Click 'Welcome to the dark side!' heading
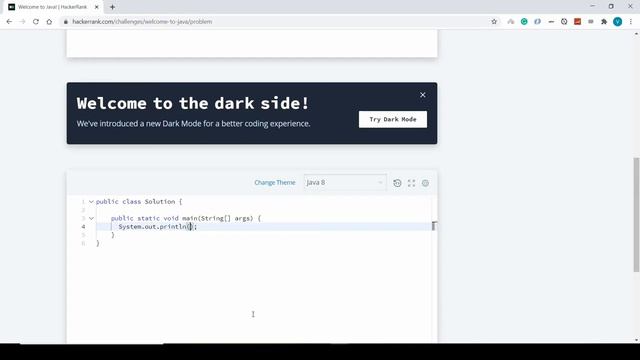The image size is (640, 360). 193,103
